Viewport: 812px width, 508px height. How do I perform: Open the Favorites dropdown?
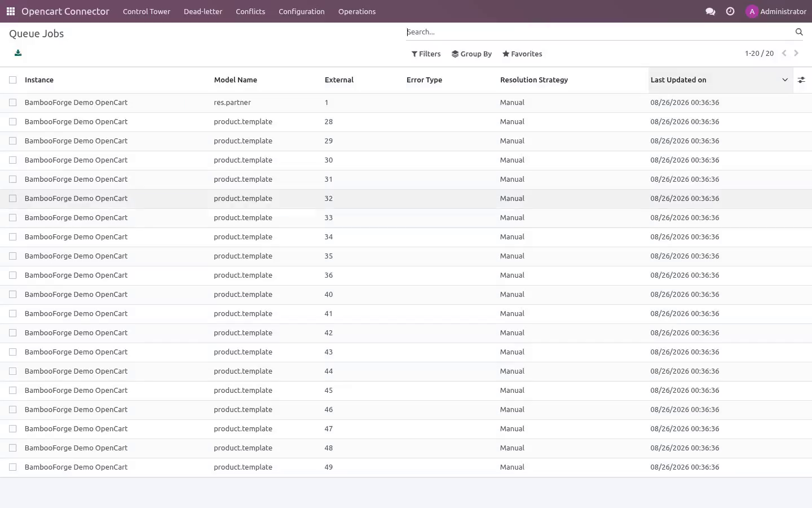pyautogui.click(x=522, y=54)
